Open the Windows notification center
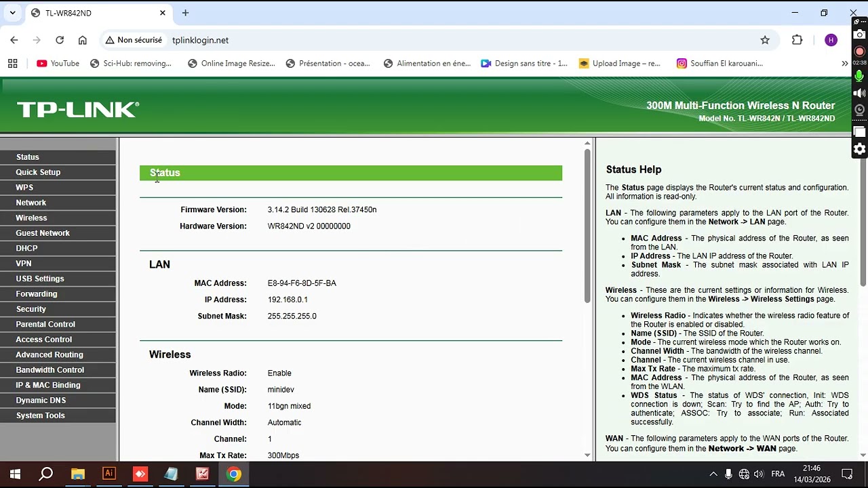Screen dimensions: 868x488 click(847, 474)
